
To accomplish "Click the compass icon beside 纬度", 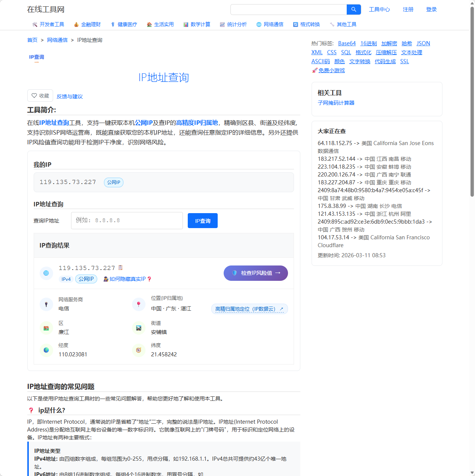I will 139,350.
